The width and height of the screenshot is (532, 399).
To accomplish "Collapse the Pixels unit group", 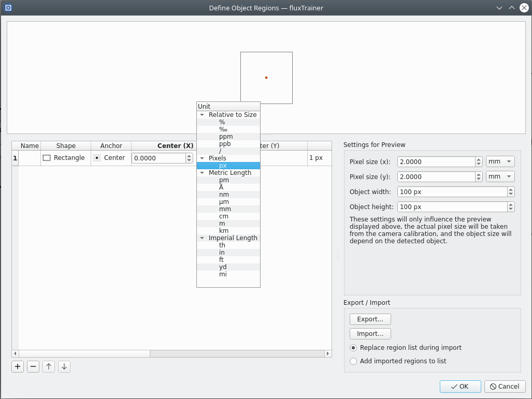I will 202,158.
